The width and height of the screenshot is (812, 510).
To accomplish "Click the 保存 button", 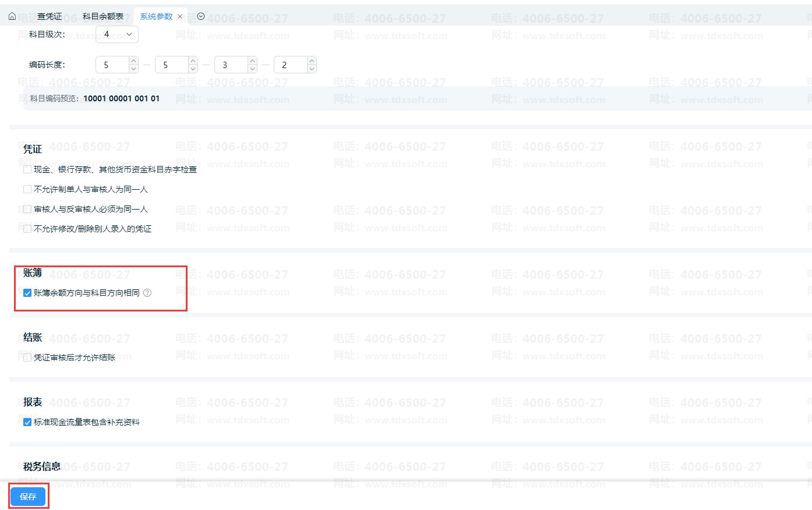I will [28, 497].
